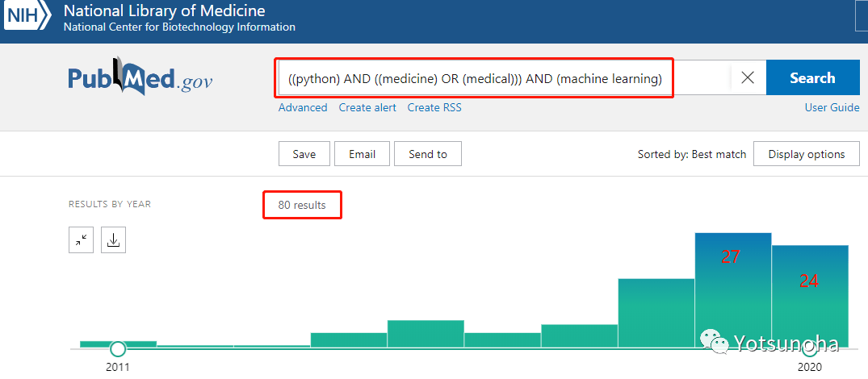Download the results by year data
The image size is (868, 379).
113,239
